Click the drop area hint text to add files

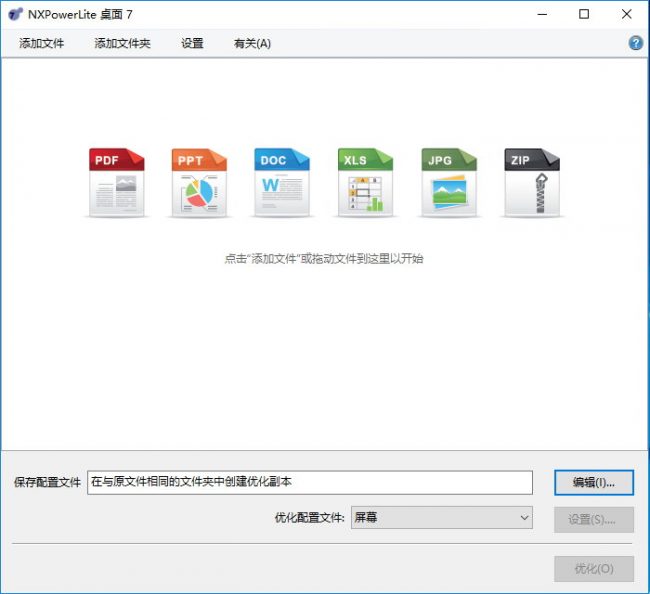(324, 258)
